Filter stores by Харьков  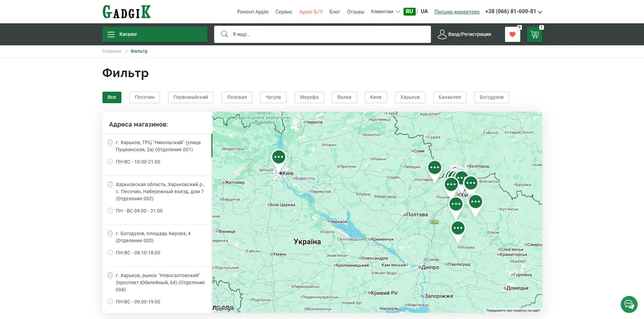[x=410, y=97]
